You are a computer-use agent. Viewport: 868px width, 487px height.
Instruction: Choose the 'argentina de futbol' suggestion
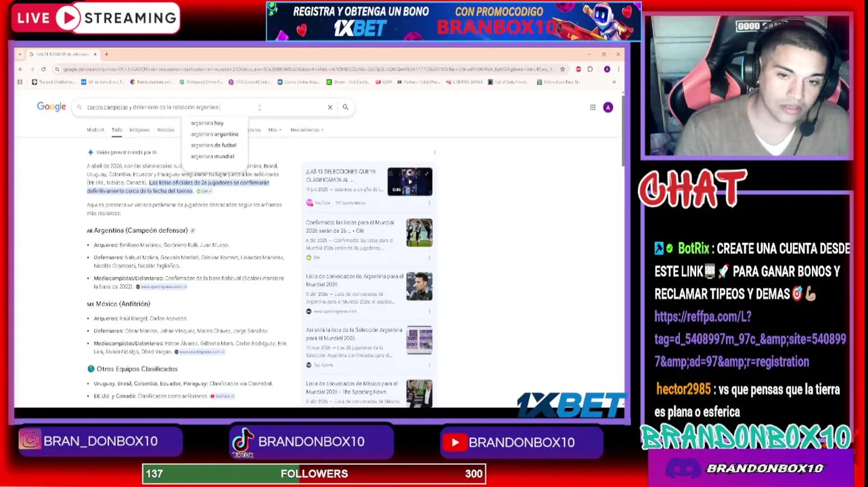point(214,145)
